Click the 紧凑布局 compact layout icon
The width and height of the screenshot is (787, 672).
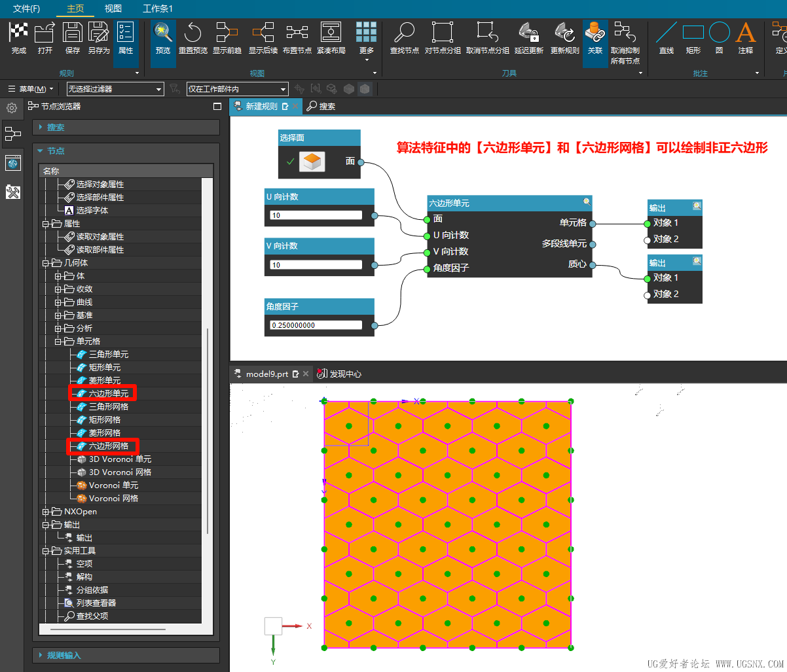coord(331,37)
